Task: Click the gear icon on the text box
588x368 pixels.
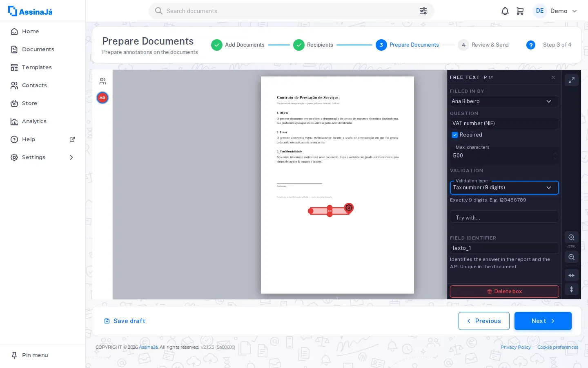Action: point(349,208)
